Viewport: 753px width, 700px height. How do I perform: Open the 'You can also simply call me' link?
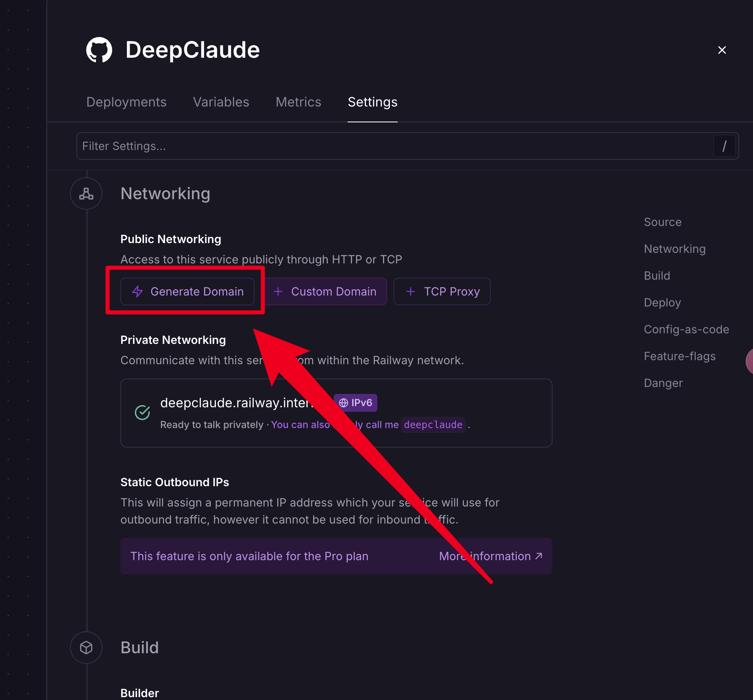335,425
